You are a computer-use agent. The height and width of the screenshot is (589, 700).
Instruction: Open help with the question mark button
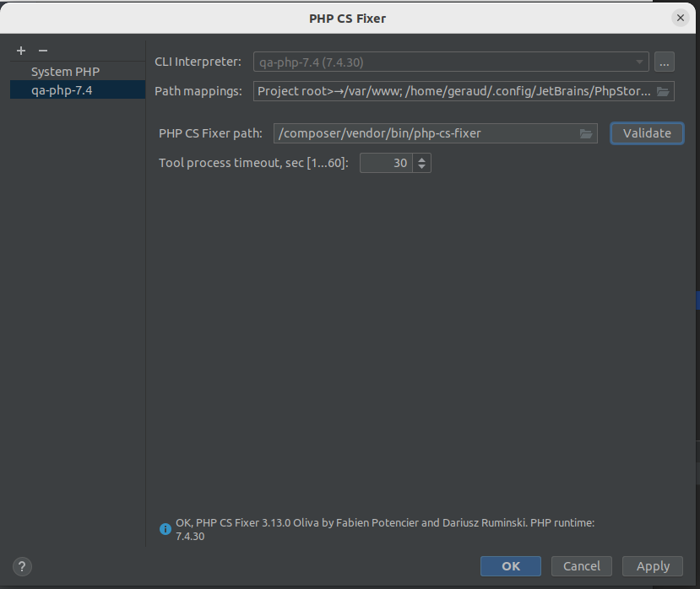coord(22,567)
